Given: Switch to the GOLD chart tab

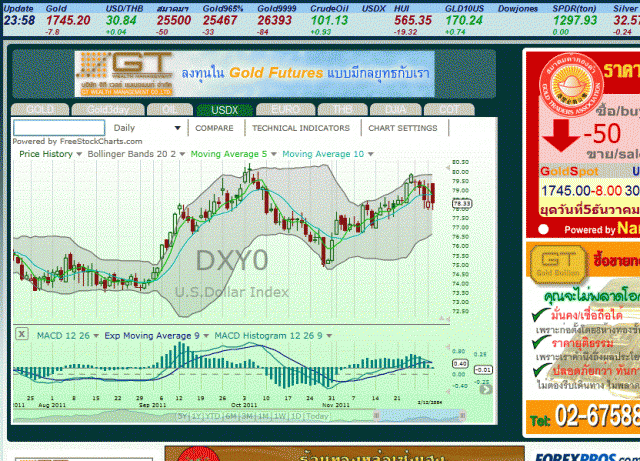Looking at the screenshot, I should pyautogui.click(x=40, y=110).
